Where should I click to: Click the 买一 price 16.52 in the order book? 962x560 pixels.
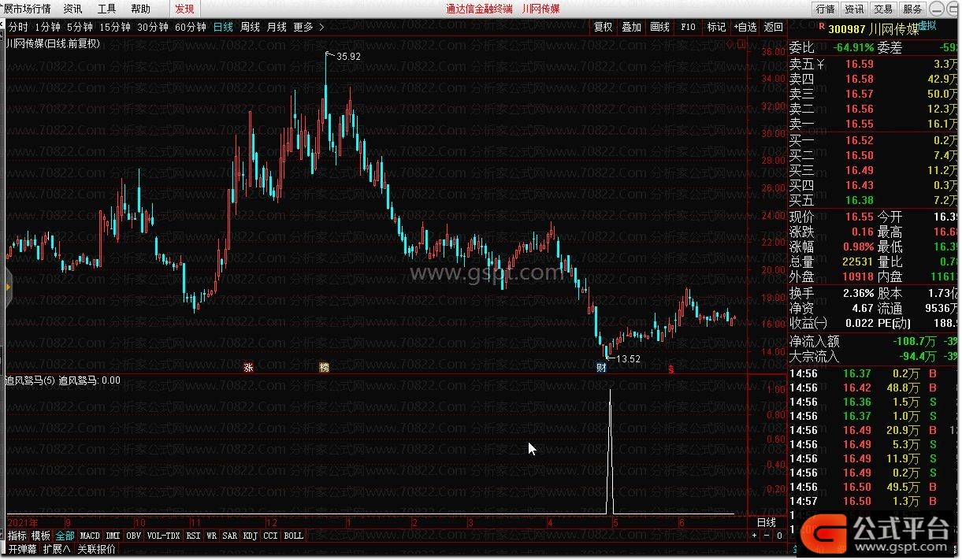(860, 140)
